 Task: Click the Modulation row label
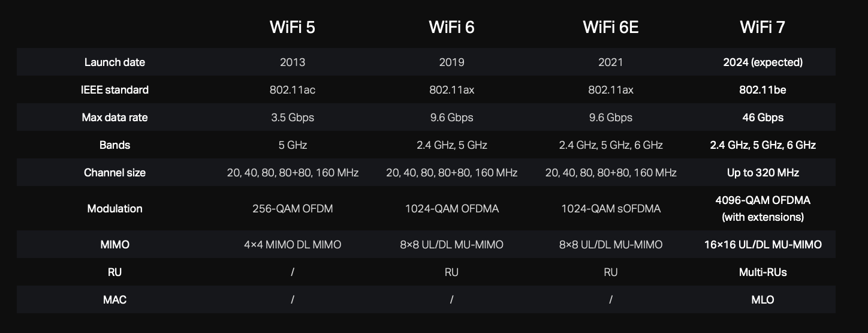point(114,209)
